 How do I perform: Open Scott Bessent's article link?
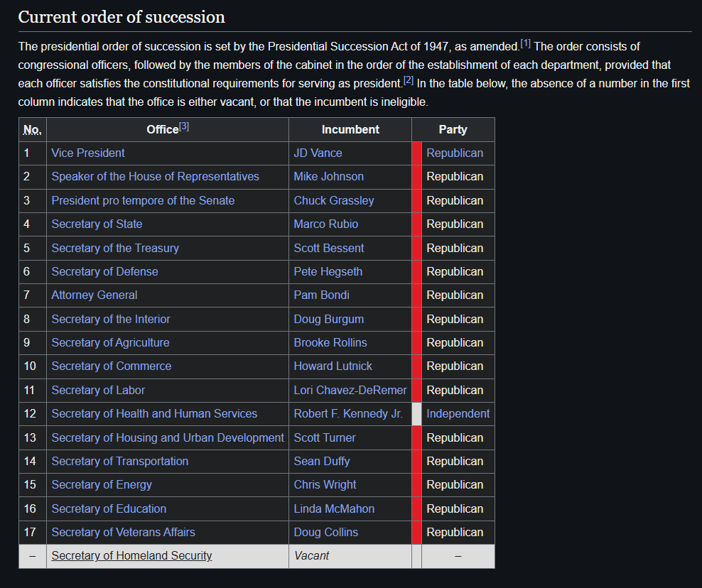[x=328, y=248]
